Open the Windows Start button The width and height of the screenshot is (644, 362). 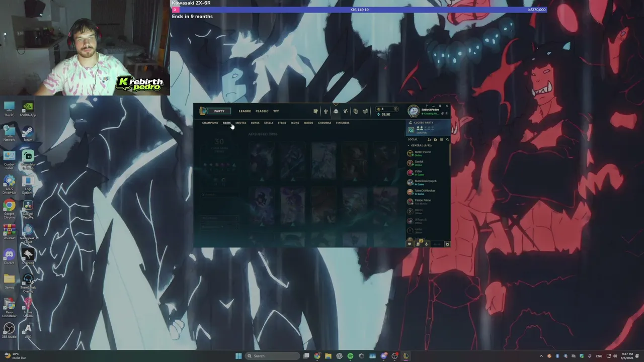[238, 356]
